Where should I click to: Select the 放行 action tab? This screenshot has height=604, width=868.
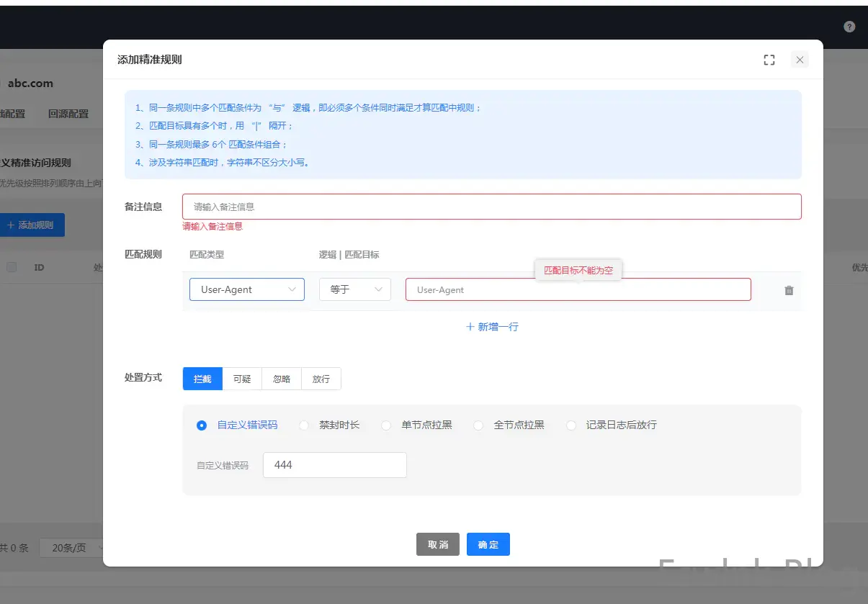coord(321,379)
